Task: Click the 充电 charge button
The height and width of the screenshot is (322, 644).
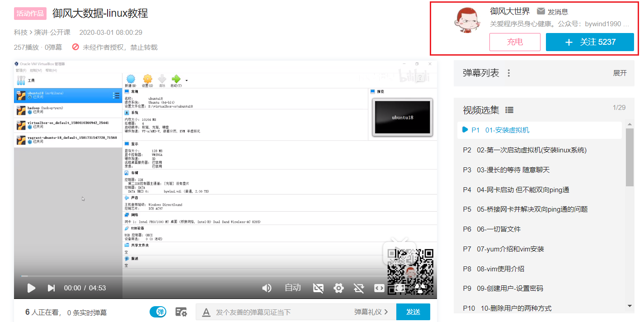Action: (x=515, y=42)
